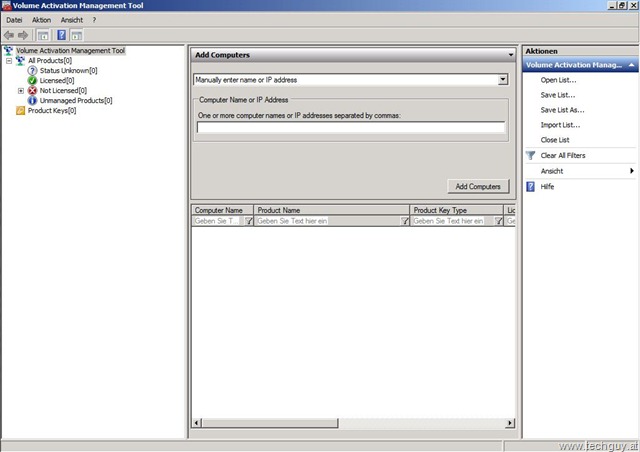Open the ? help menu
640x452 pixels.
(94, 20)
